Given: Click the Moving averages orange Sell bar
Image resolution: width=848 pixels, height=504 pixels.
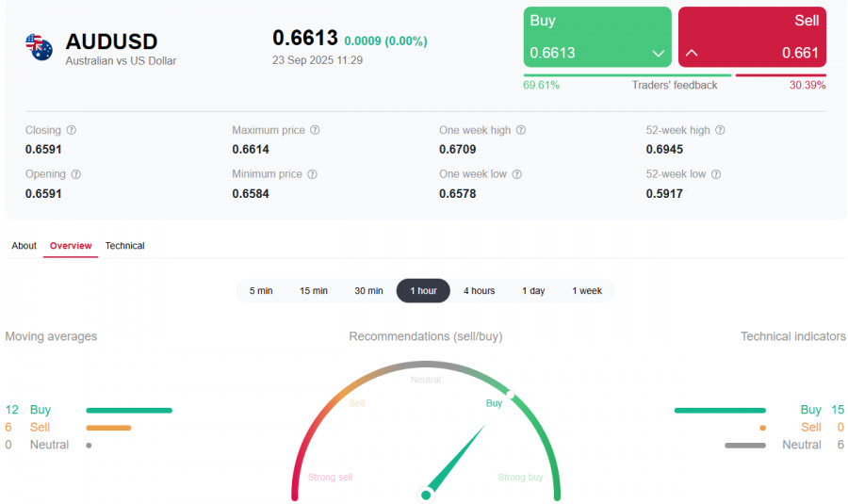Looking at the screenshot, I should [108, 428].
